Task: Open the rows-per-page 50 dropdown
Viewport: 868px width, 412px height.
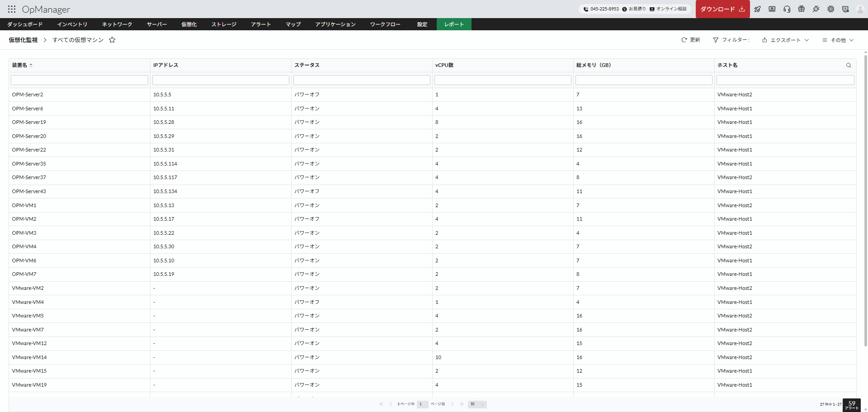Action: [477, 404]
